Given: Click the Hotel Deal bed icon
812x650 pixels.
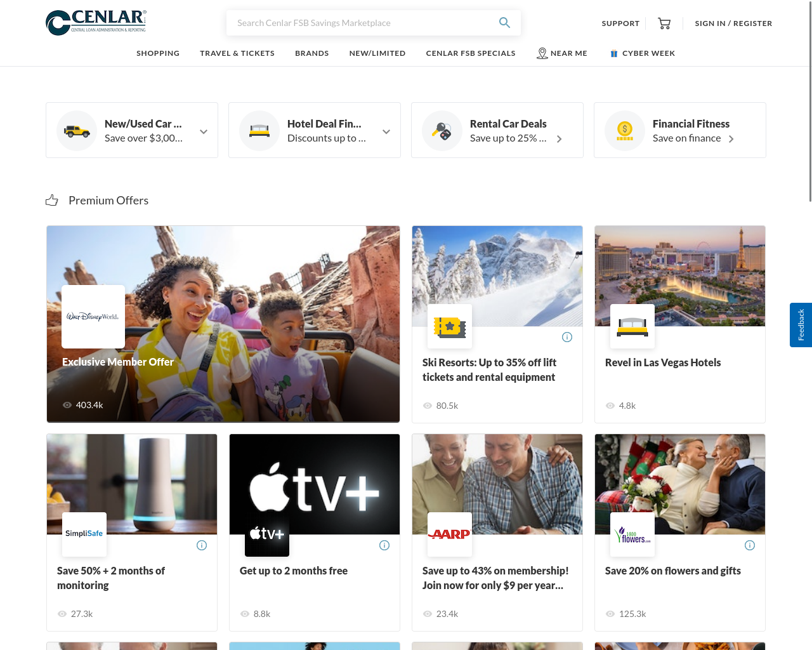Looking at the screenshot, I should tap(259, 131).
